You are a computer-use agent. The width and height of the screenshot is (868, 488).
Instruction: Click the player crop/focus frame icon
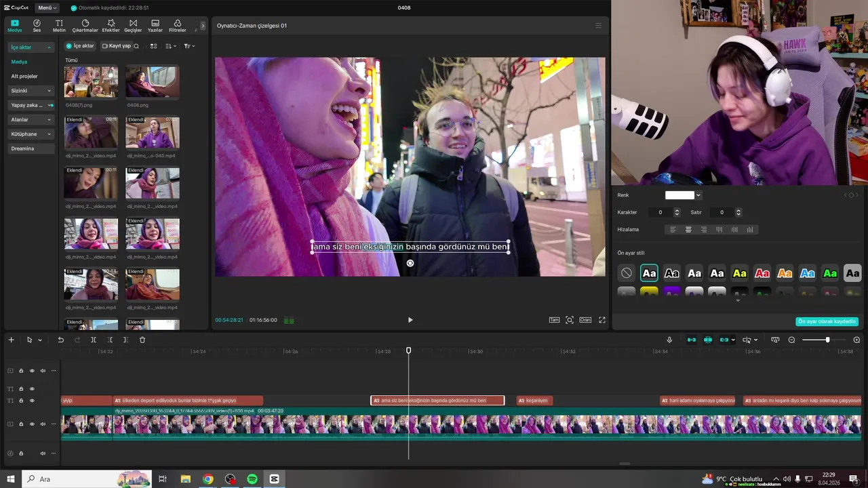(x=570, y=320)
